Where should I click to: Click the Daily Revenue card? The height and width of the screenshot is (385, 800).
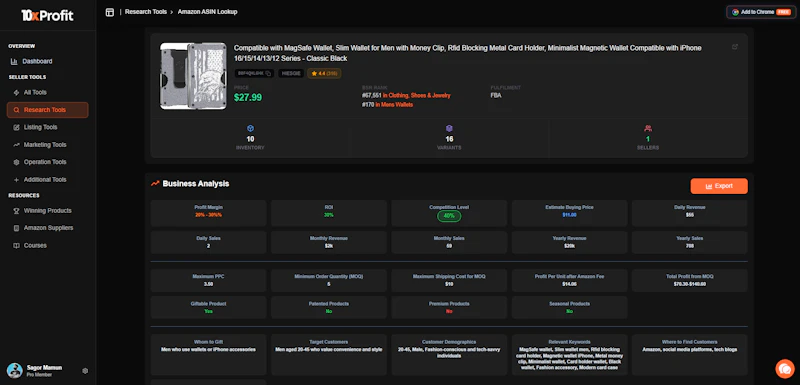click(690, 213)
